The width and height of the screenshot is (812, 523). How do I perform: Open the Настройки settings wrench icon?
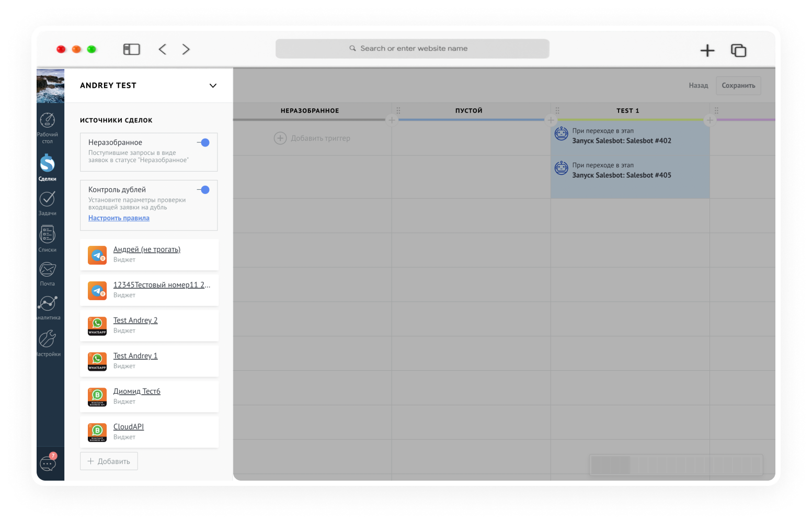pos(47,338)
